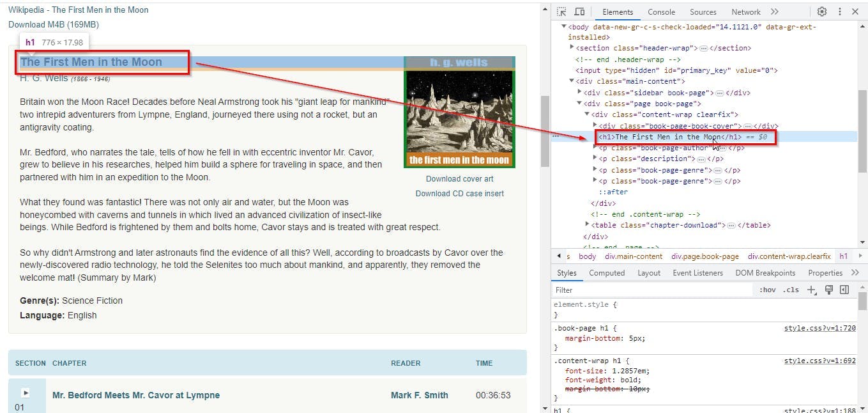Click the ellipsis in the sidebar book-page div
Image resolution: width=868 pixels, height=413 pixels.
(719, 93)
